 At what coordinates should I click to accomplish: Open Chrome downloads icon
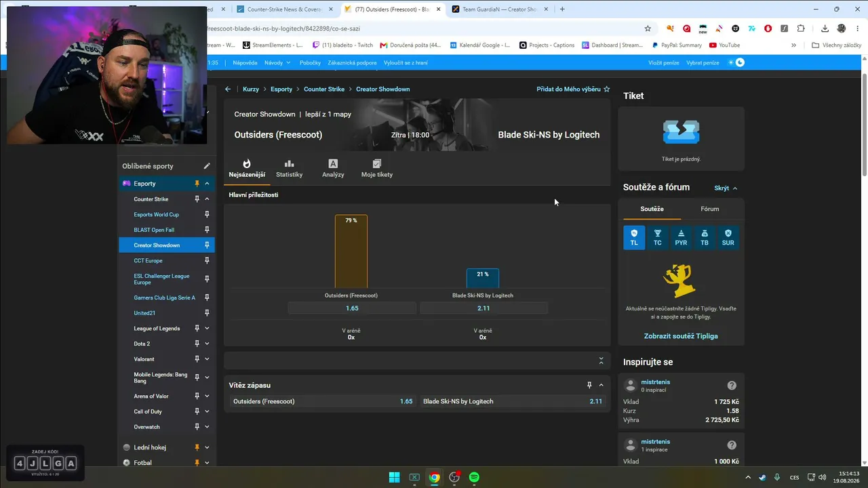825,28
